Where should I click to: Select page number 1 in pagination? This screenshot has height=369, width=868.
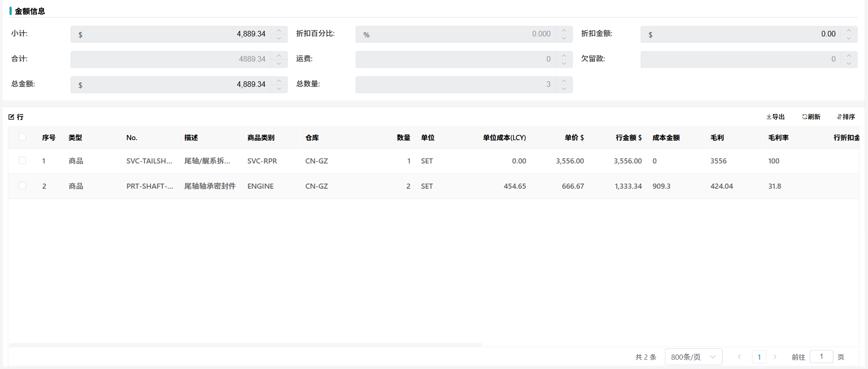(x=759, y=357)
